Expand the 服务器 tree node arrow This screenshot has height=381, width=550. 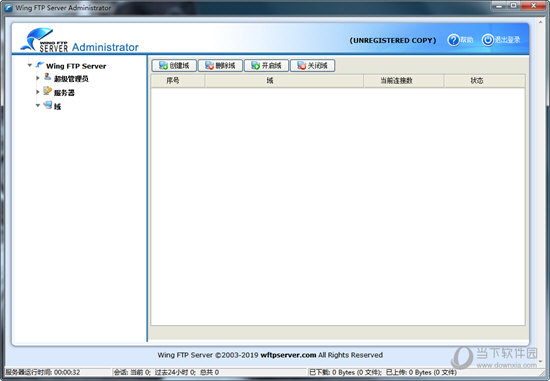pos(38,92)
